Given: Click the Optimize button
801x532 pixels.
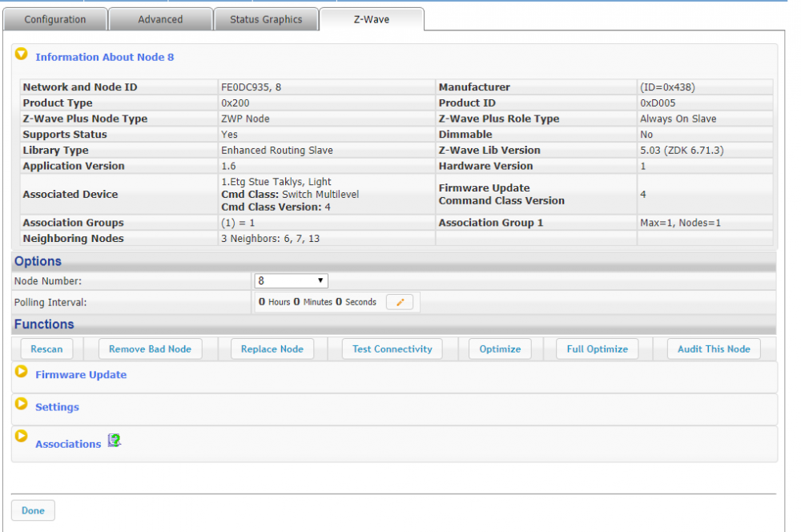Looking at the screenshot, I should pyautogui.click(x=500, y=349).
